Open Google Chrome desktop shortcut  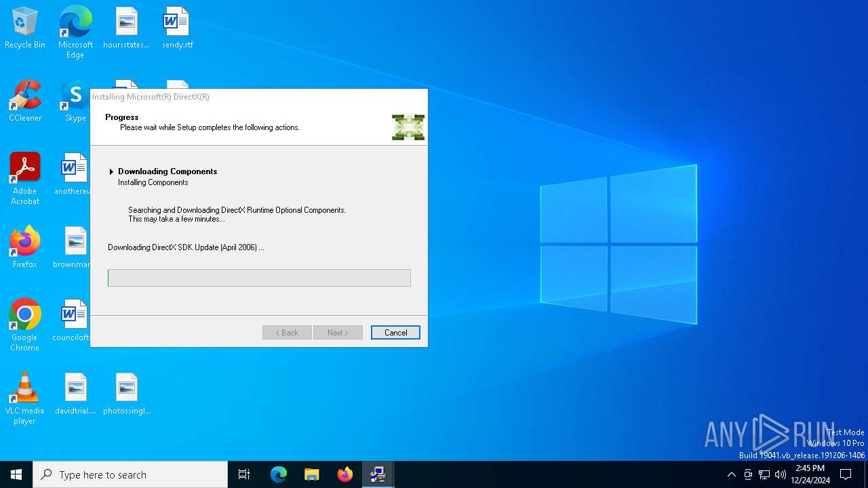tap(25, 325)
